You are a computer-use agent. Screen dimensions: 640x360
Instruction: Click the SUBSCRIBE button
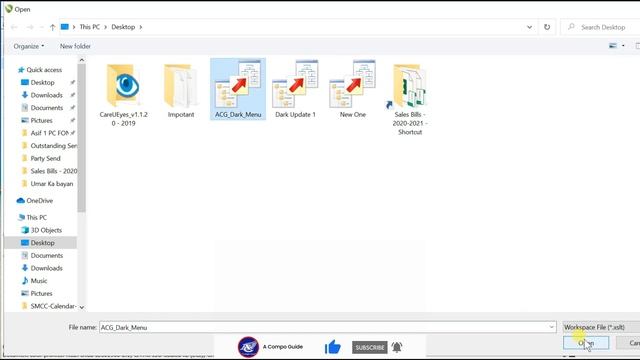pos(370,347)
